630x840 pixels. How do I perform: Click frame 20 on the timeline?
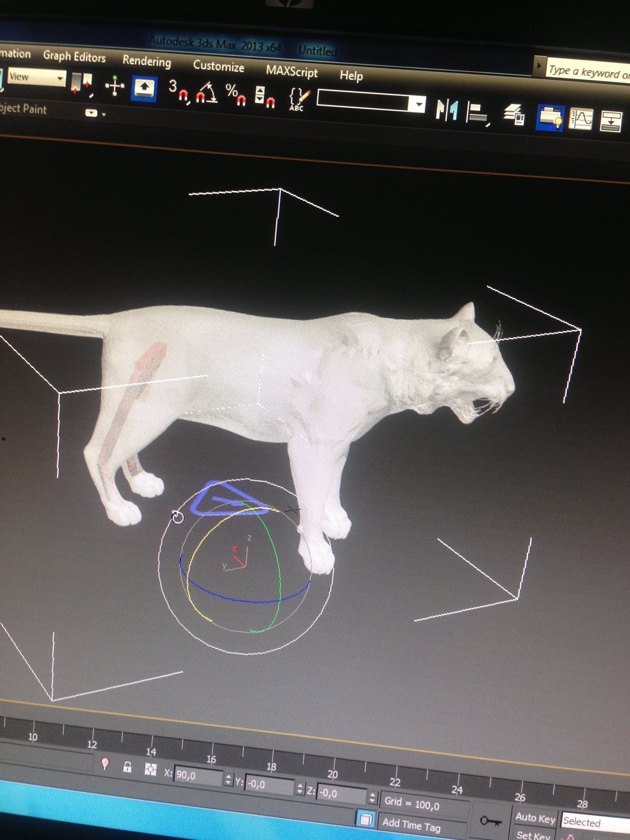pyautogui.click(x=332, y=774)
